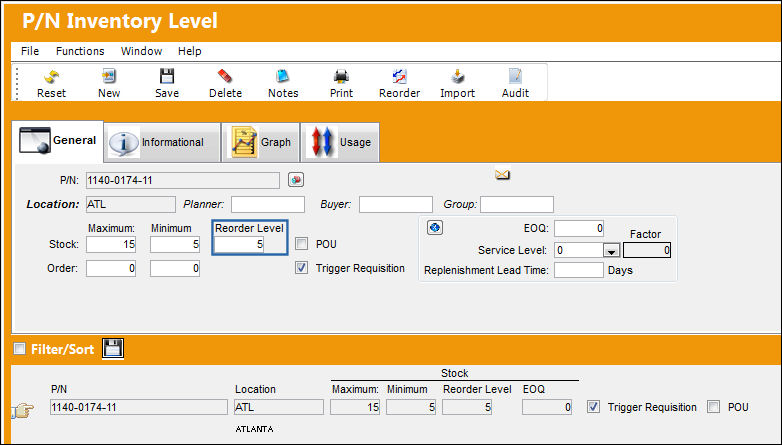Click list row Minimum value 5

[411, 407]
